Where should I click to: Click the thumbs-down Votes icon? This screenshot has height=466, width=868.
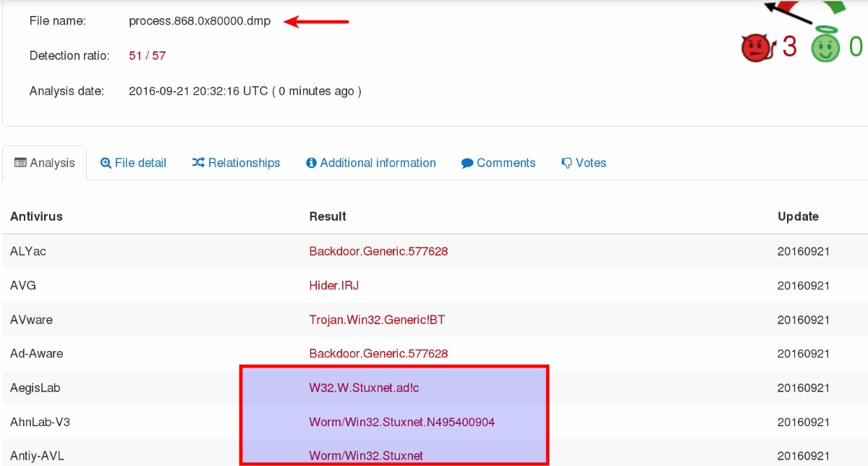tap(567, 164)
